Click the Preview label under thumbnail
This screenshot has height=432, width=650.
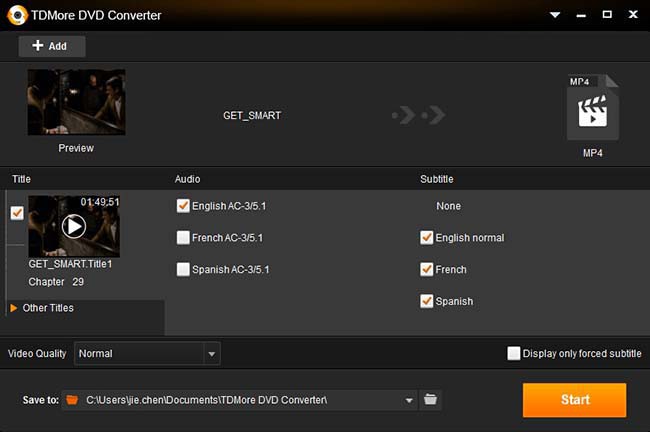pyautogui.click(x=76, y=148)
